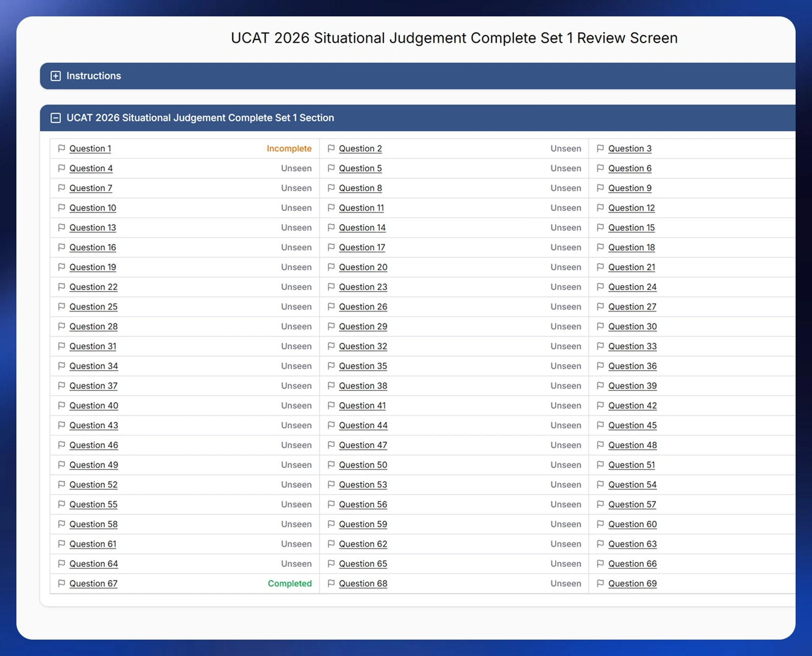Flag Question 50

point(331,465)
